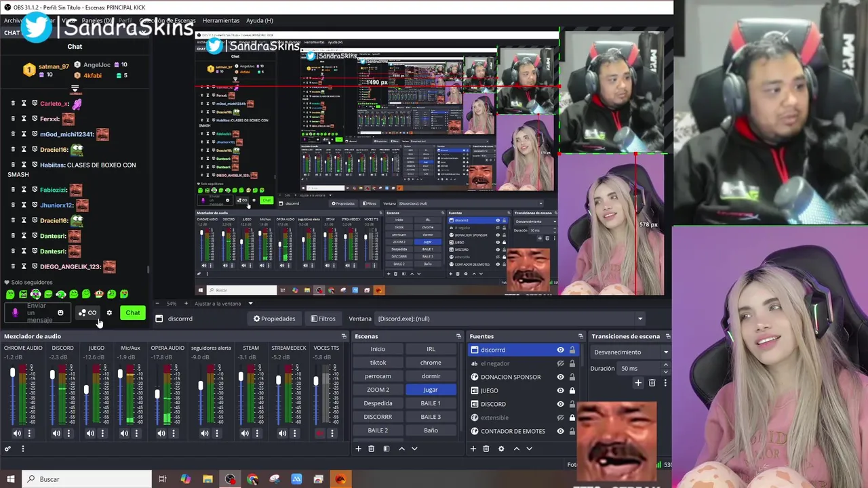The image size is (868, 488).
Task: Unlock the JUEGO source
Action: (572, 390)
